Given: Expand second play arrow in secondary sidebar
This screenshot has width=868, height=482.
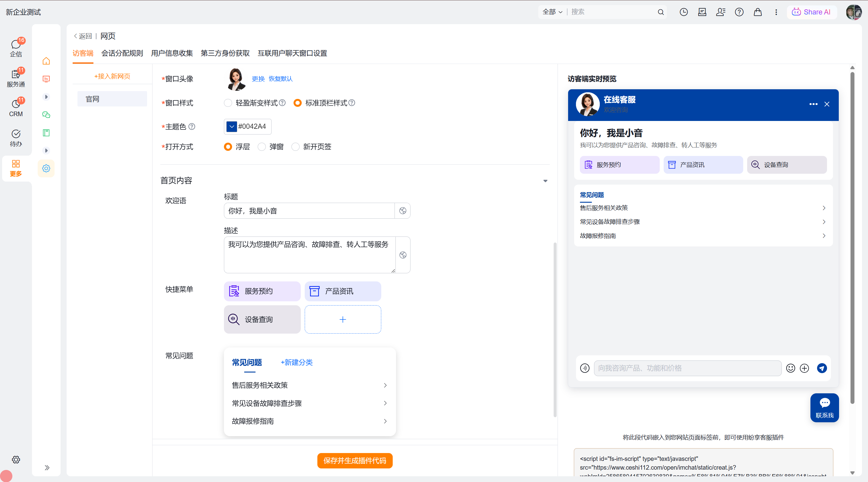Looking at the screenshot, I should coord(46,151).
